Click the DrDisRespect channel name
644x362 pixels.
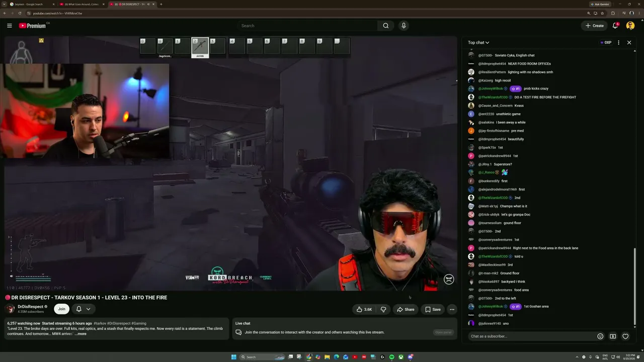31,307
